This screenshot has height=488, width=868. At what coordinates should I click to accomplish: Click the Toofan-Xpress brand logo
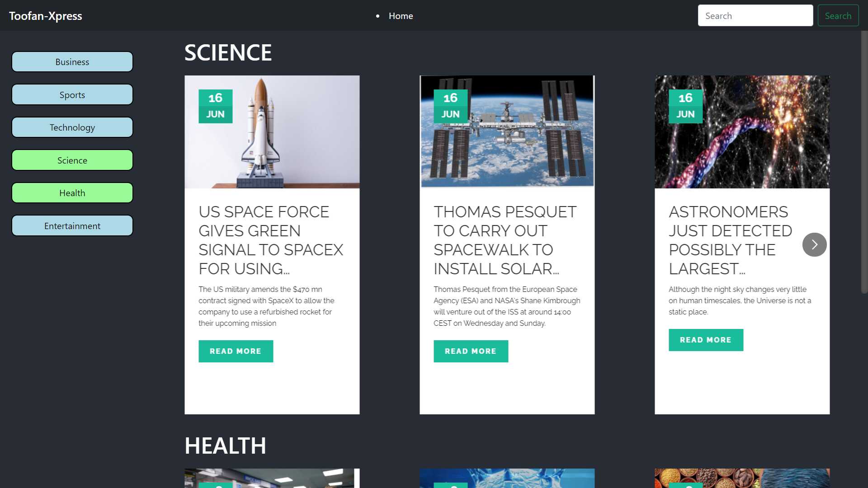(x=46, y=16)
